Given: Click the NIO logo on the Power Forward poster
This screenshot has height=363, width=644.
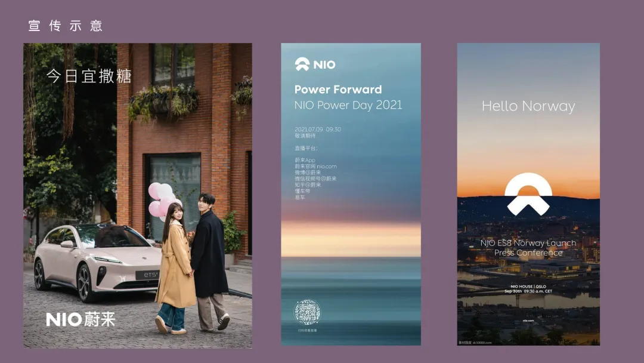Looking at the screenshot, I should pos(315,64).
